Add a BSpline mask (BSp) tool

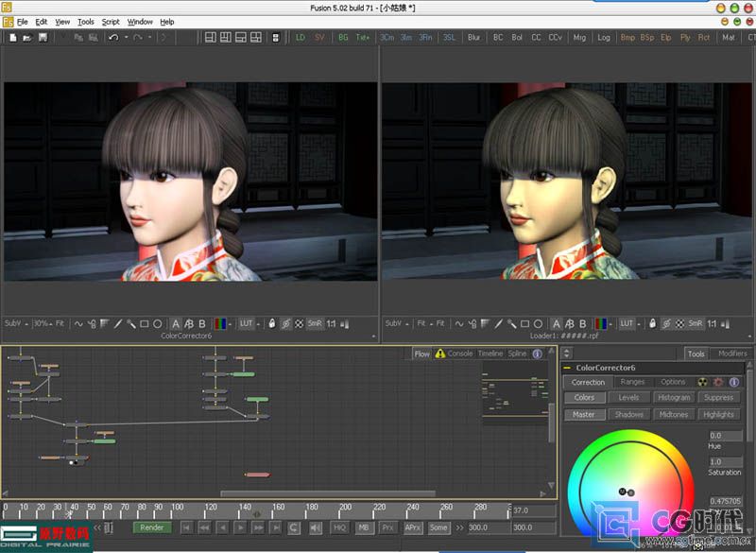646,37
